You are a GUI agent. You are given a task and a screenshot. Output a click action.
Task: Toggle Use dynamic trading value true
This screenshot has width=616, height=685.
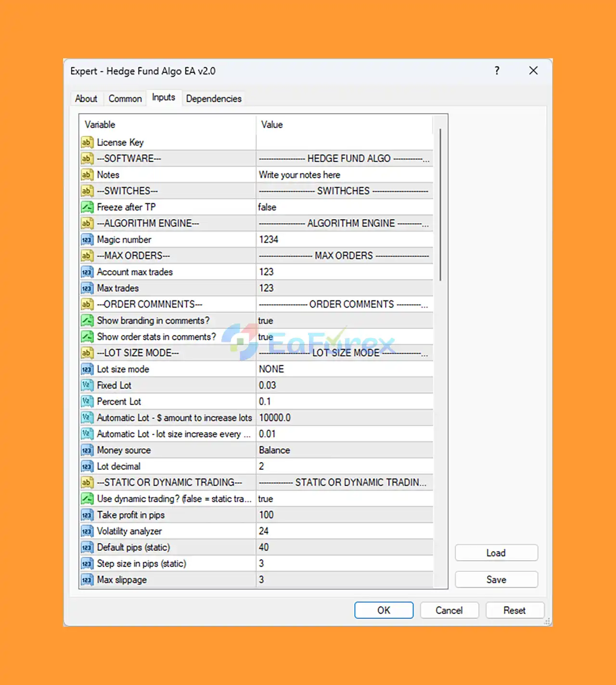click(345, 499)
